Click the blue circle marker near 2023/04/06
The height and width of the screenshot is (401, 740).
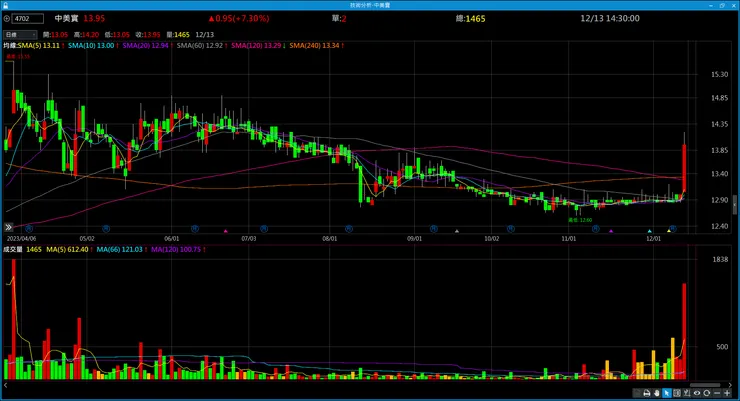(x=29, y=229)
